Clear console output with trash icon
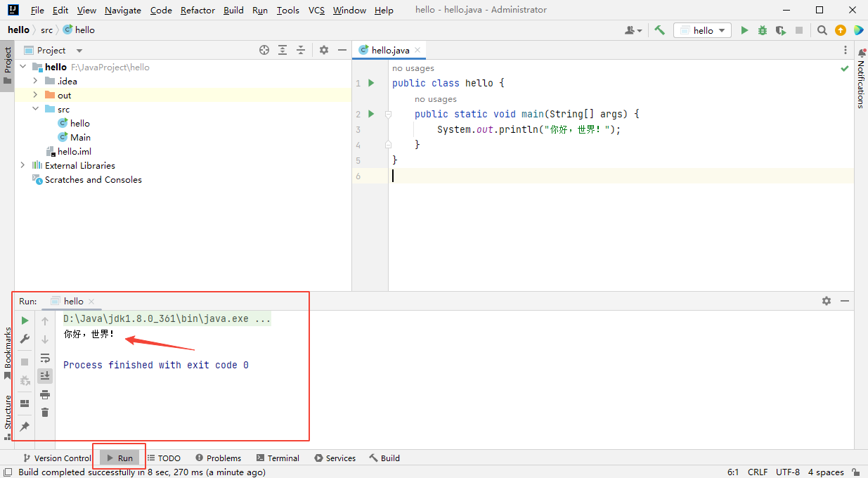 coord(45,413)
